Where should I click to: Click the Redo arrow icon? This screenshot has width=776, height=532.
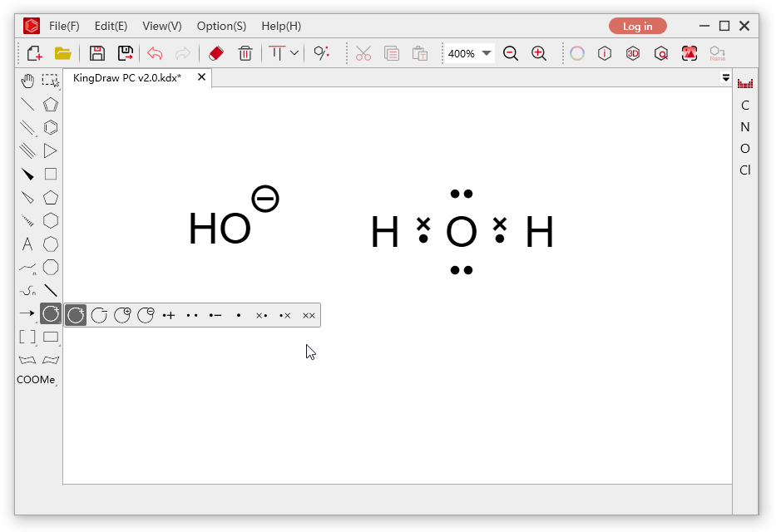pyautogui.click(x=183, y=53)
